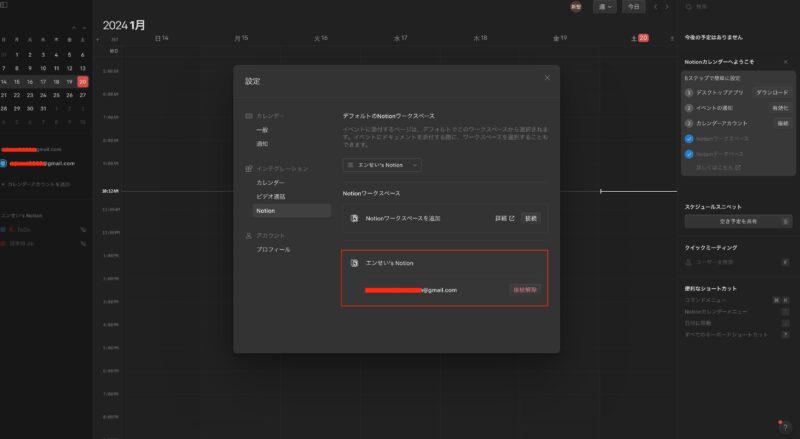Click すべてのキーボードショートカット row
This screenshot has height=439, width=800.
[738, 334]
